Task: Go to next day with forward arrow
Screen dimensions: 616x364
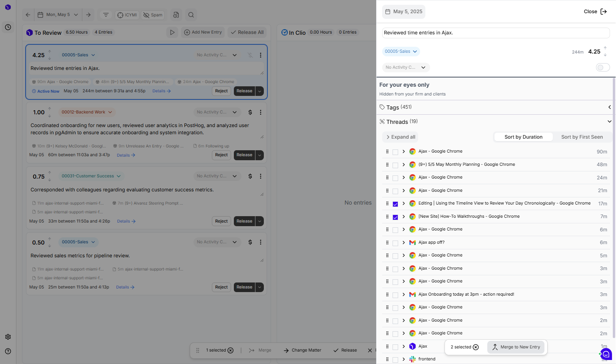Action: tap(88, 15)
